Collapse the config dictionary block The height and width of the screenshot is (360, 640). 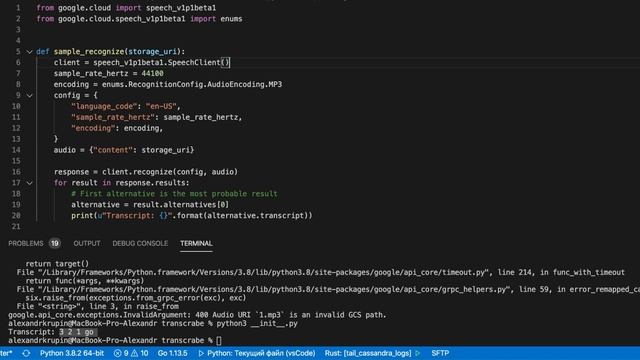(29, 96)
